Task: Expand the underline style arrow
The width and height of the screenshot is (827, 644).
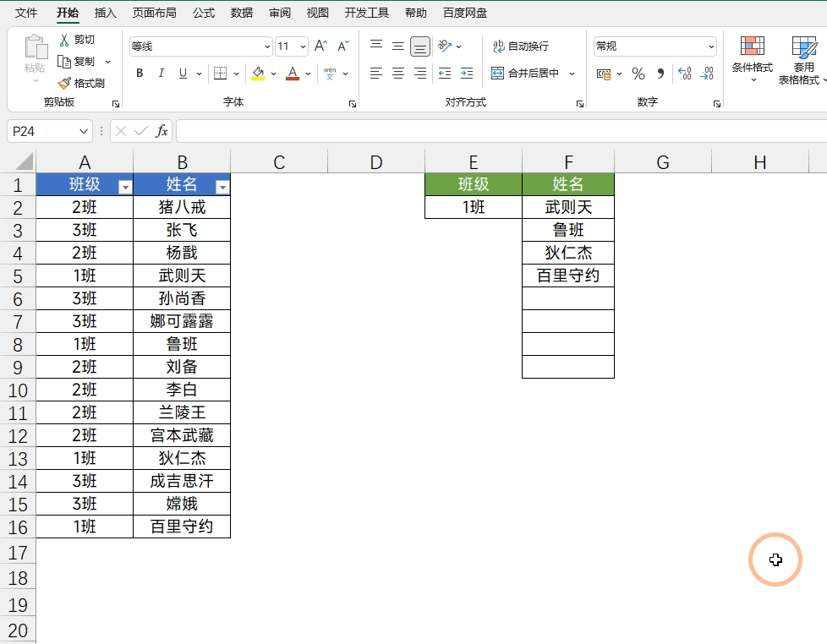Action: [199, 74]
